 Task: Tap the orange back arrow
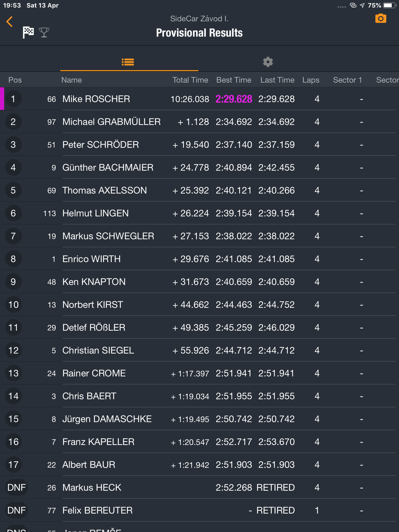pyautogui.click(x=10, y=22)
